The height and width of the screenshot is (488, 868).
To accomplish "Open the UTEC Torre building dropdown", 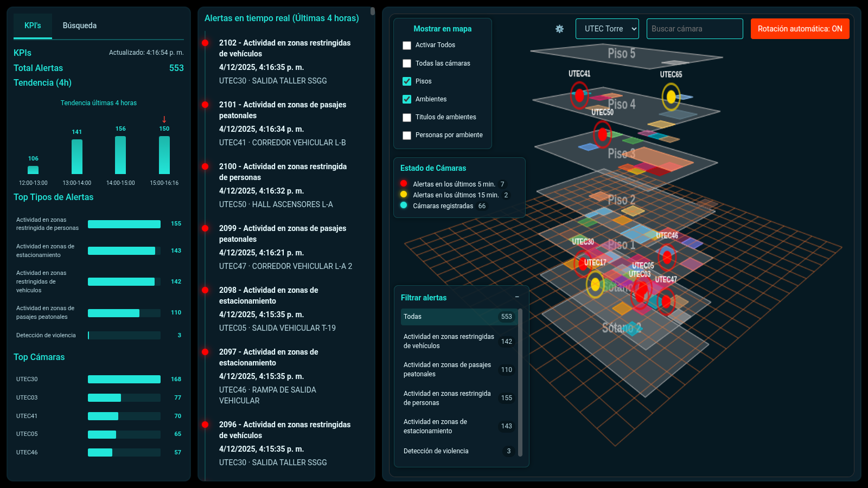I will point(607,29).
